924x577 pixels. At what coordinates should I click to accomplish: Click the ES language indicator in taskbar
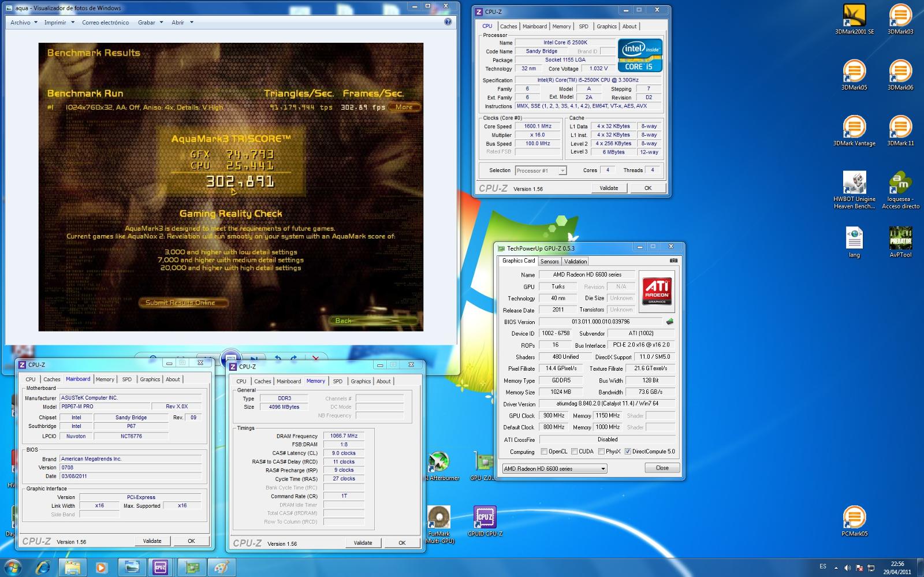pyautogui.click(x=823, y=567)
